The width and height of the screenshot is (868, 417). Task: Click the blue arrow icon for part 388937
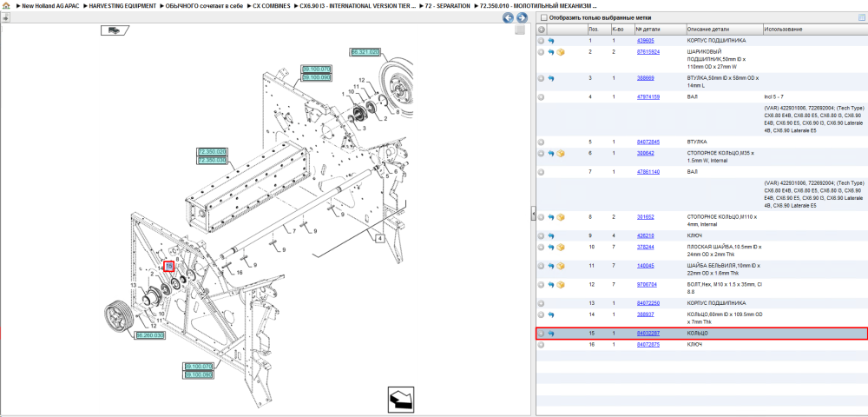[x=551, y=314]
